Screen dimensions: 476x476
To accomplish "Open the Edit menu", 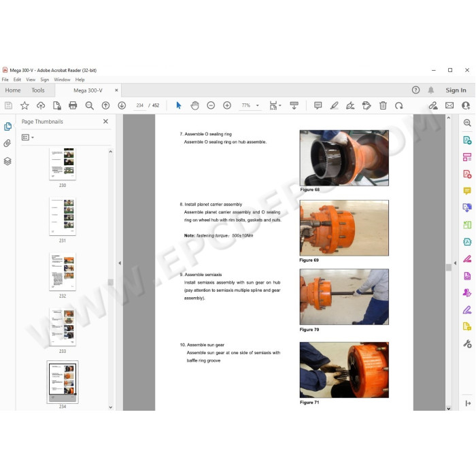I will [17, 80].
